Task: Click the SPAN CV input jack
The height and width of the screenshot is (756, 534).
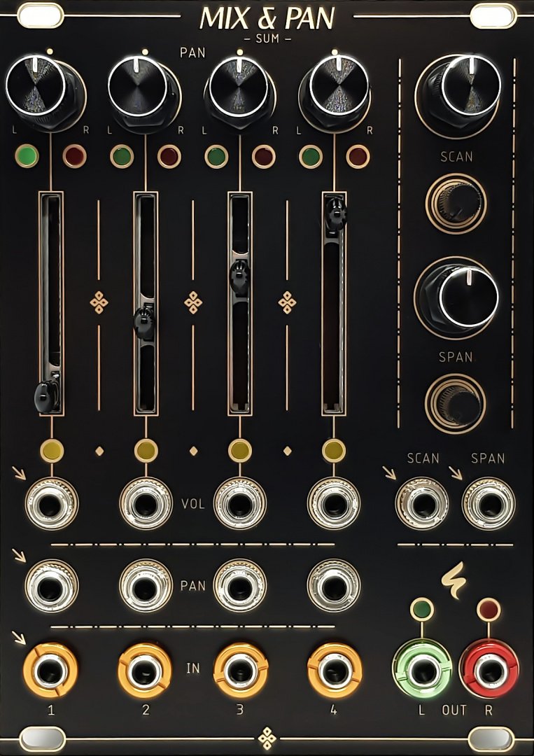Action: [x=489, y=503]
